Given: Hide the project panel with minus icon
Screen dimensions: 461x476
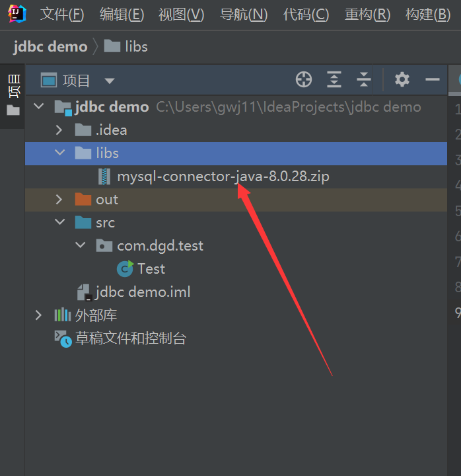Looking at the screenshot, I should click(432, 79).
